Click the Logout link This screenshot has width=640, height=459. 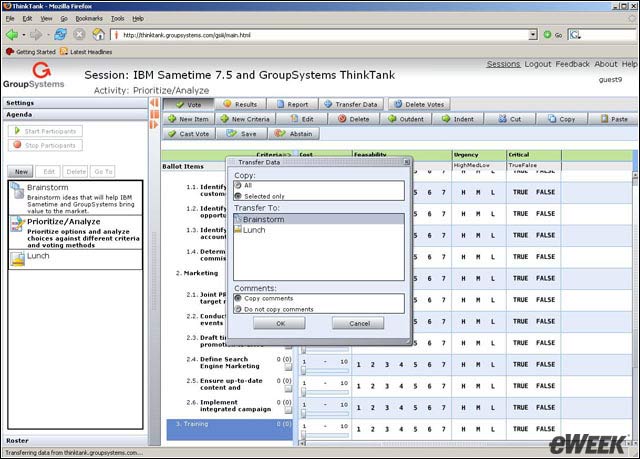[538, 64]
